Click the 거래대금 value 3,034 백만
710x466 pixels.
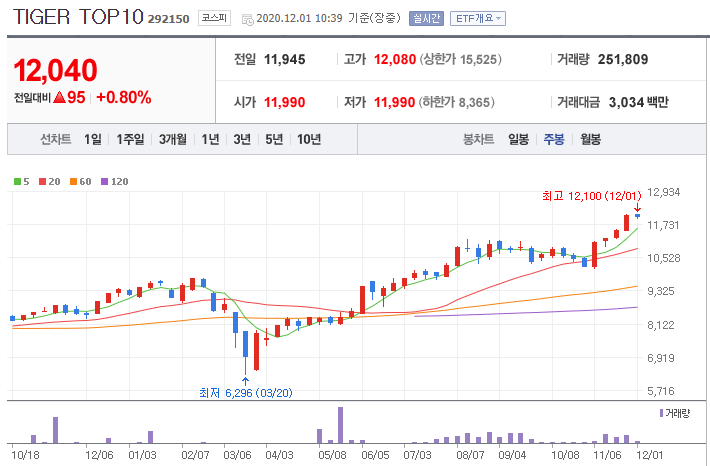coord(638,102)
